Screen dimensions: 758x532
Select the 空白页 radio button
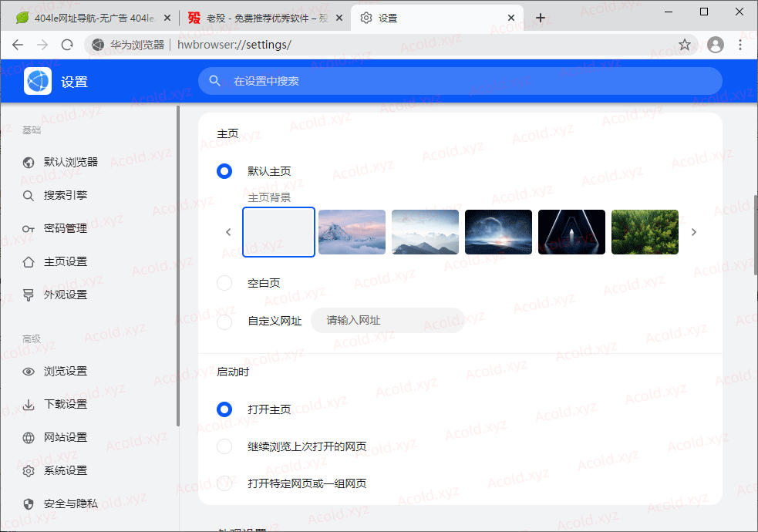224,283
